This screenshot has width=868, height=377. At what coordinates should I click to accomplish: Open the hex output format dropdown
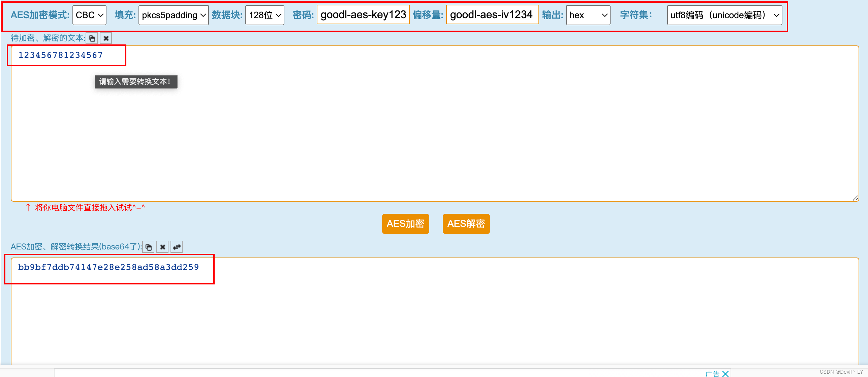(x=588, y=15)
